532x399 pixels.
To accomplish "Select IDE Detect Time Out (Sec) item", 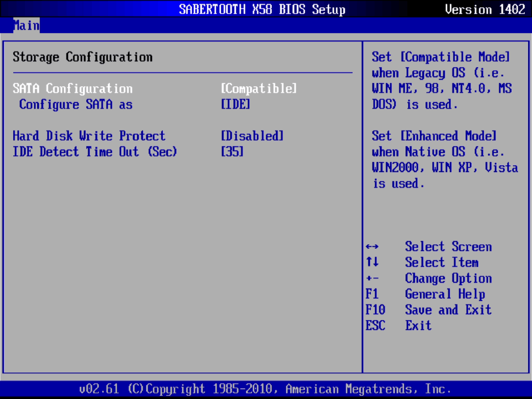I will click(x=95, y=152).
